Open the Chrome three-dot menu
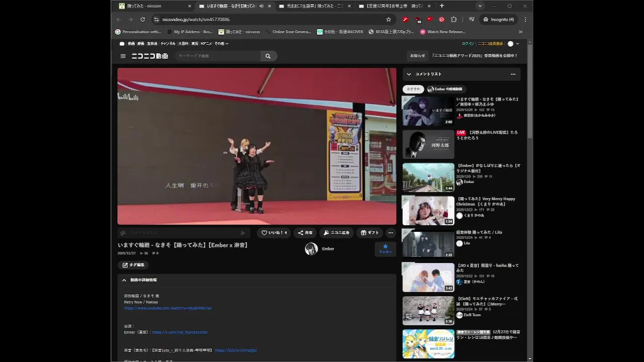Screen dimensions: 644x362 (525, 20)
